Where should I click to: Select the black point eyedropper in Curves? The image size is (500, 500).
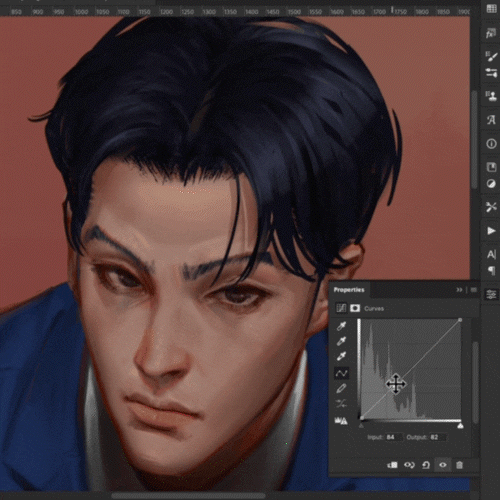[341, 326]
